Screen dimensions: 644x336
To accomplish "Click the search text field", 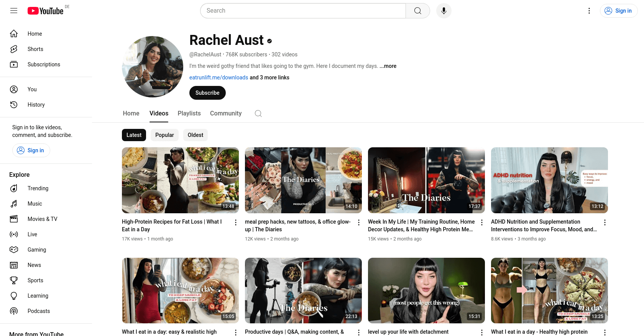I will 303,11.
